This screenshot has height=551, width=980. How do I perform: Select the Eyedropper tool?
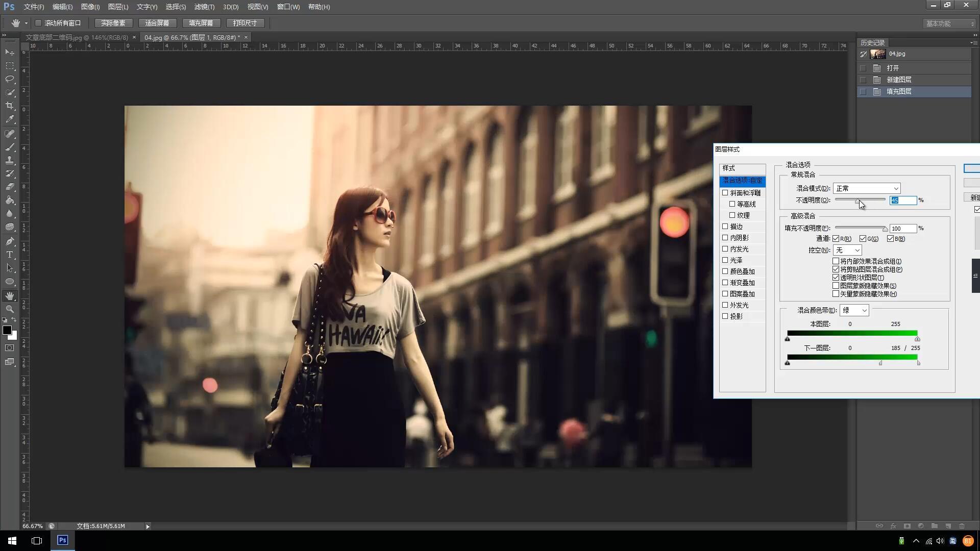pyautogui.click(x=10, y=119)
